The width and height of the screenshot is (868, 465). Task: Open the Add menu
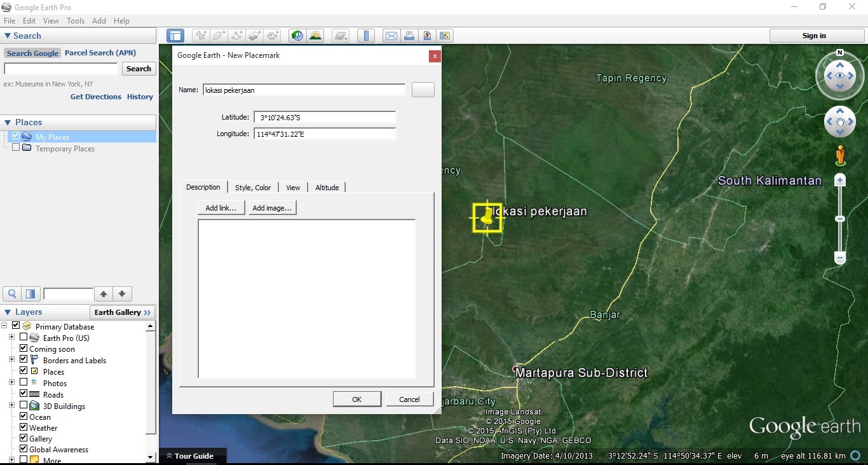[99, 21]
